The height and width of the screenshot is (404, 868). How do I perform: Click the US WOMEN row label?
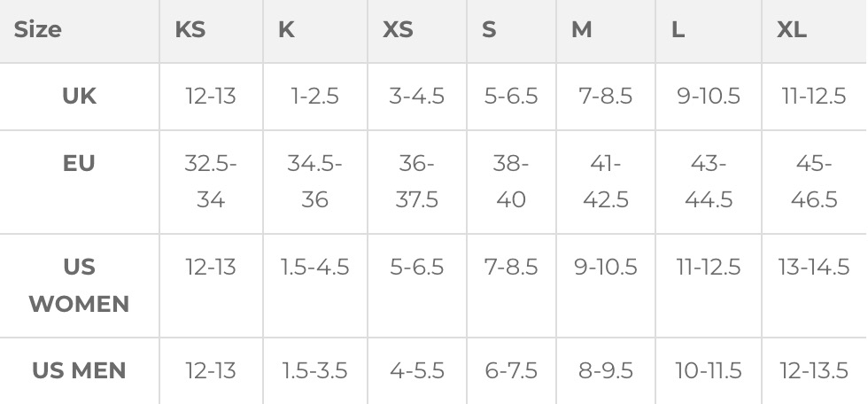click(79, 285)
